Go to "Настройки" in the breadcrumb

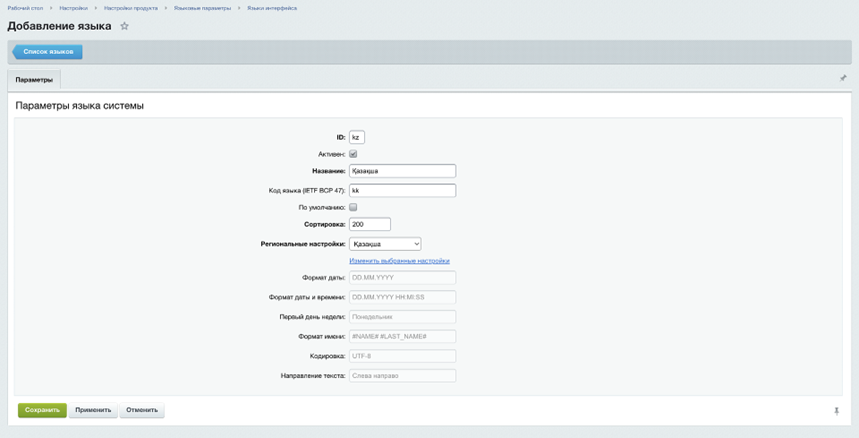[x=73, y=8]
